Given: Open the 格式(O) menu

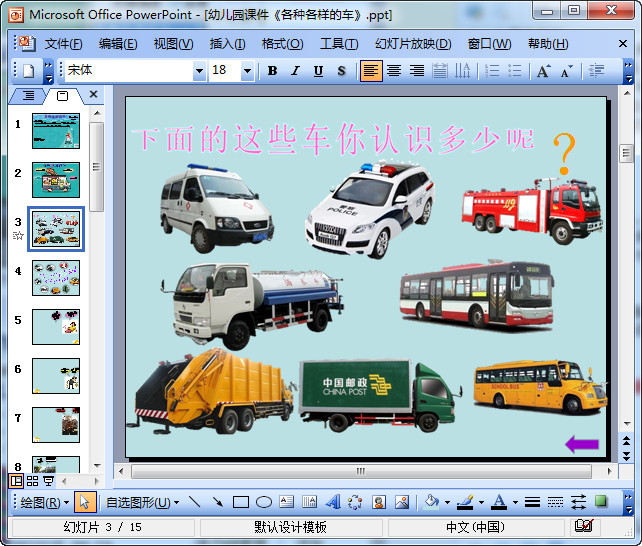Looking at the screenshot, I should pos(283,43).
